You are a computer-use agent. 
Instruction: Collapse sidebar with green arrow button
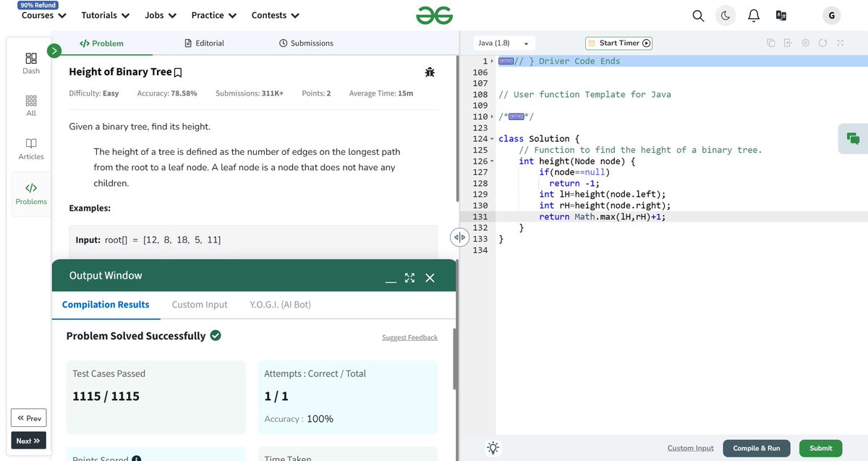click(54, 51)
